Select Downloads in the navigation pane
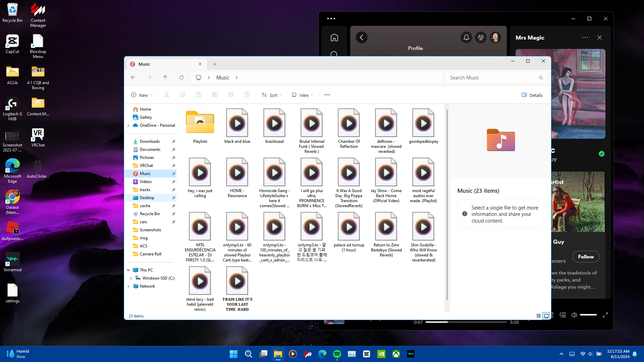The image size is (644, 362). tap(150, 141)
